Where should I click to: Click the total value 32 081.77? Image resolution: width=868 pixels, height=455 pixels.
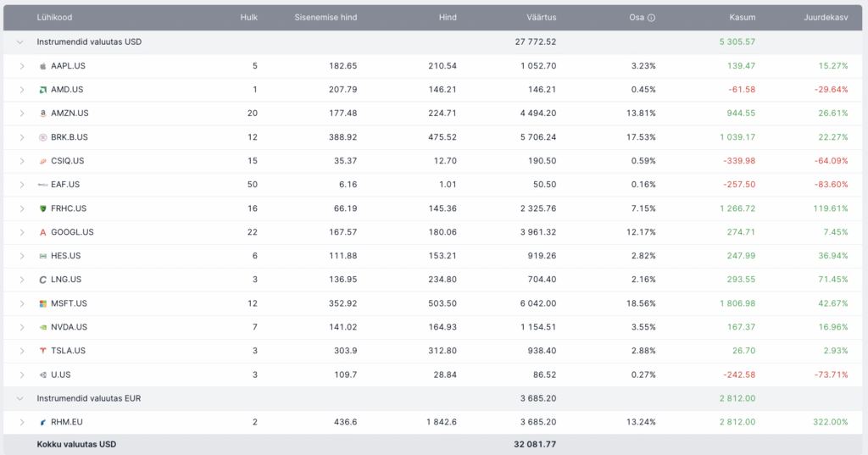click(535, 445)
